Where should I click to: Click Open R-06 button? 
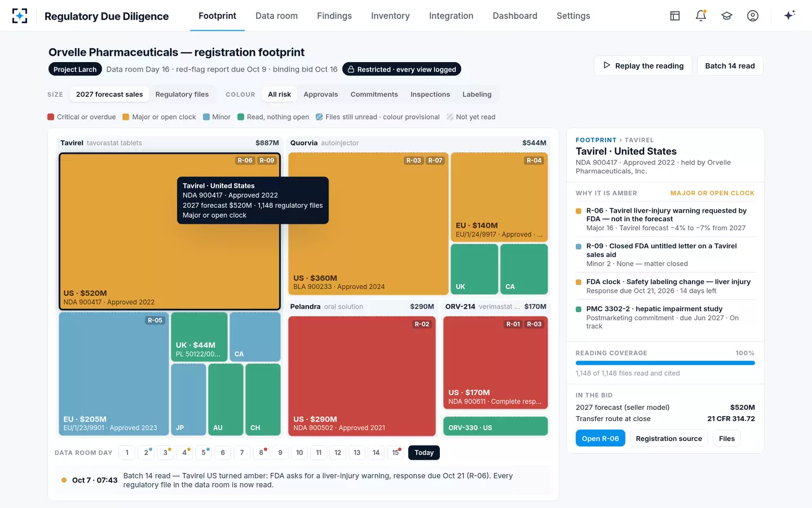coord(601,439)
